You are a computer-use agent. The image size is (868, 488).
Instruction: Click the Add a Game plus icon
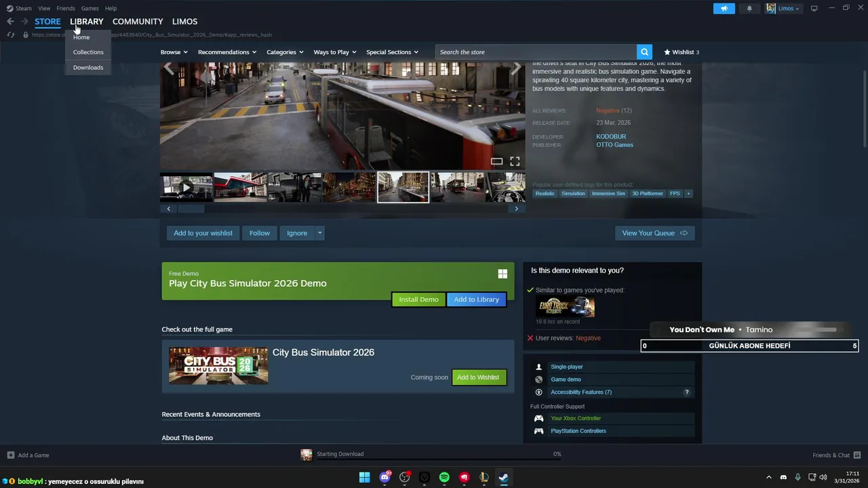(x=10, y=455)
